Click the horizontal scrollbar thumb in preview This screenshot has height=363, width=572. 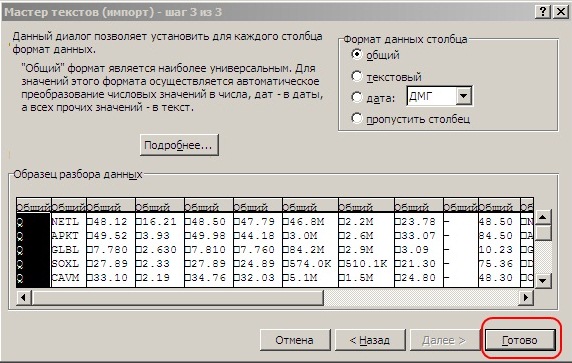pyautogui.click(x=177, y=297)
